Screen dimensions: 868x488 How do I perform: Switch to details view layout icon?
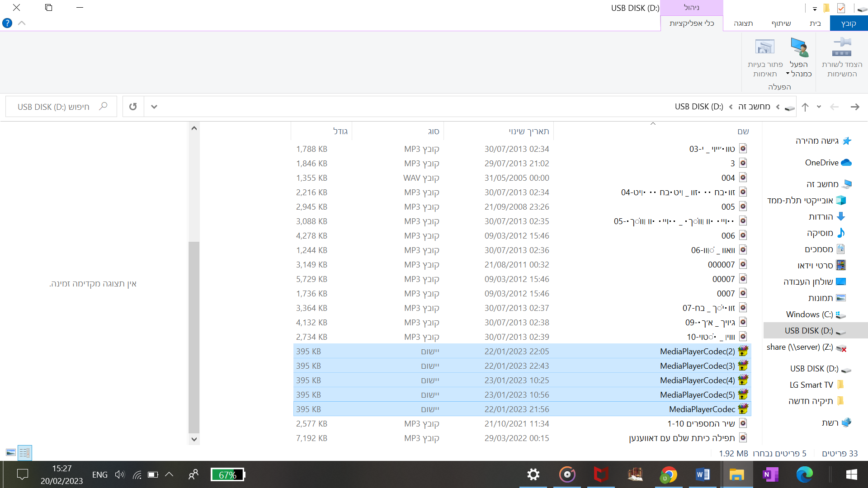(x=25, y=452)
